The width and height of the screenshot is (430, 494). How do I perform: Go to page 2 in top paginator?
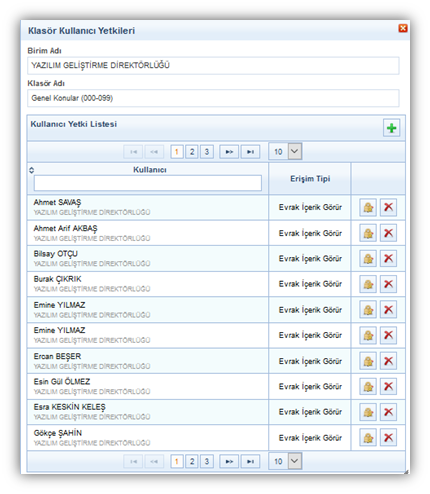coord(192,152)
